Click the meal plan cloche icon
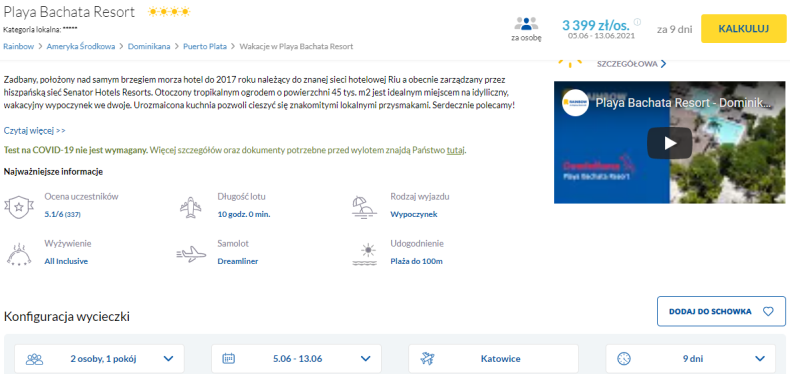 tap(19, 254)
